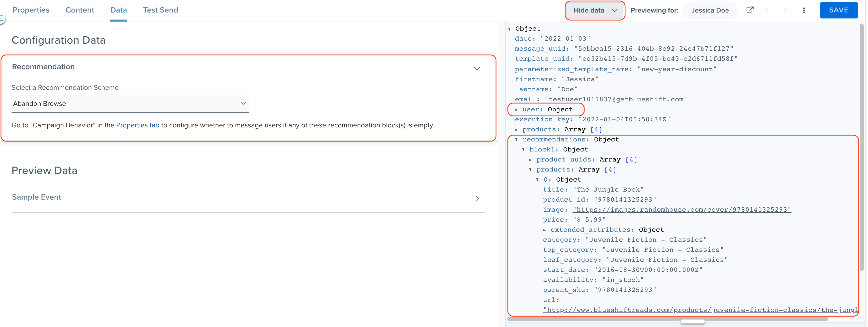
Task: Click the Configuration Data heading
Action: 59,40
